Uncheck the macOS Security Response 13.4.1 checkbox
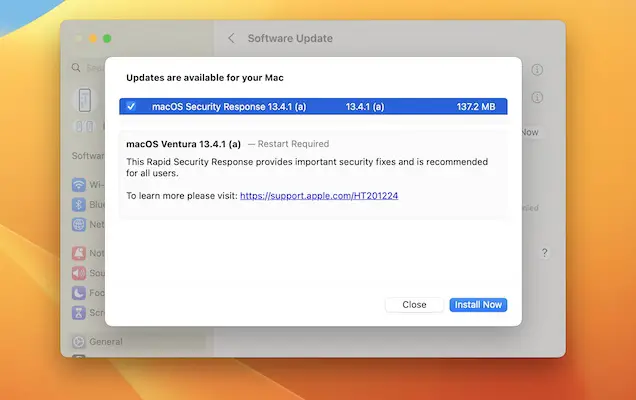This screenshot has height=400, width=636. tap(131, 106)
